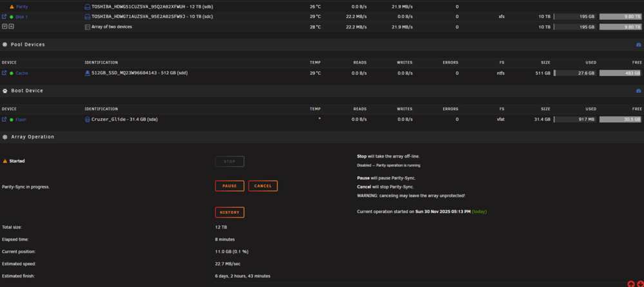644x287 pixels.
Task: Click the Boot Device section title
Action: [x=27, y=91]
